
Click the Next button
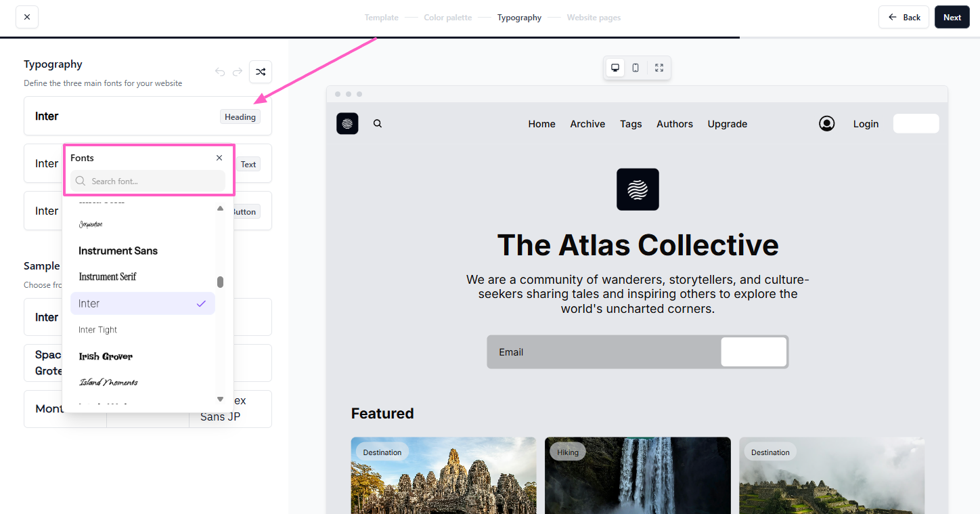coord(952,17)
